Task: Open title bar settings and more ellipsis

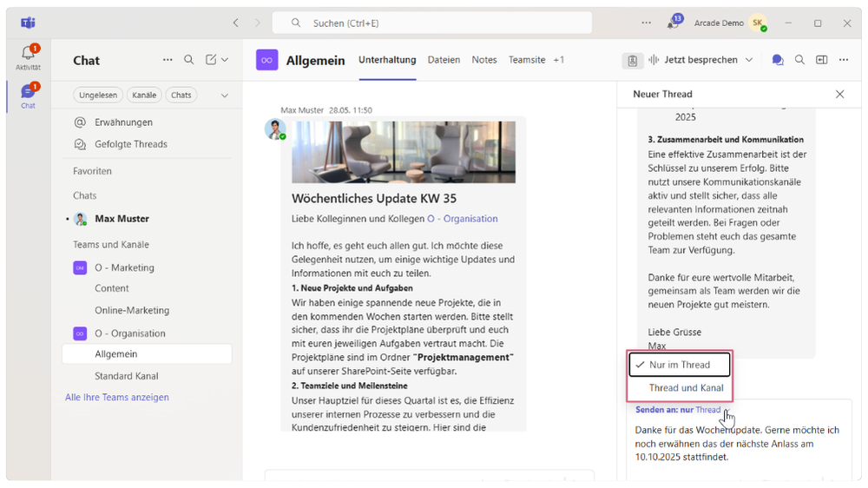Action: tap(646, 23)
